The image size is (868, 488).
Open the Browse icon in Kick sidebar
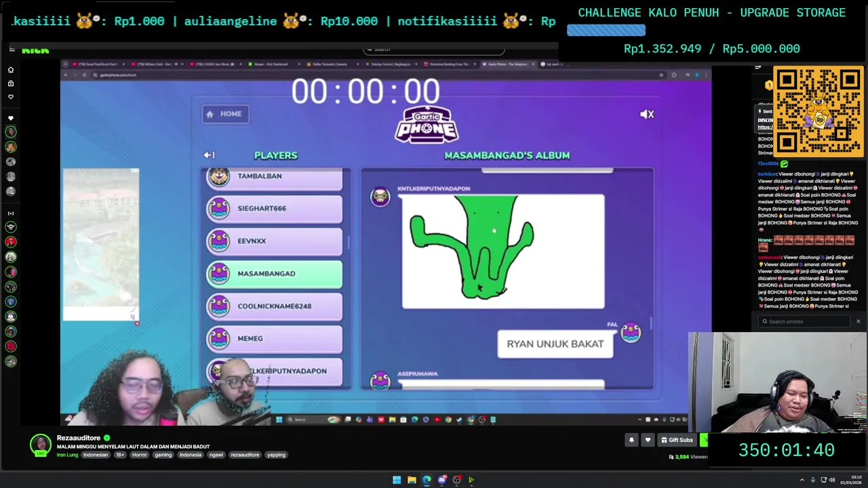[11, 83]
